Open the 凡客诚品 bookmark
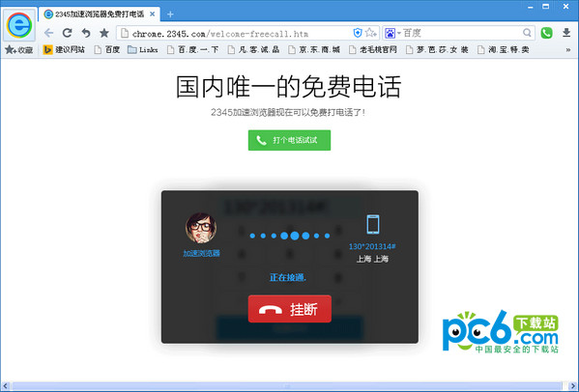The width and height of the screenshot is (579, 392). 253,50
